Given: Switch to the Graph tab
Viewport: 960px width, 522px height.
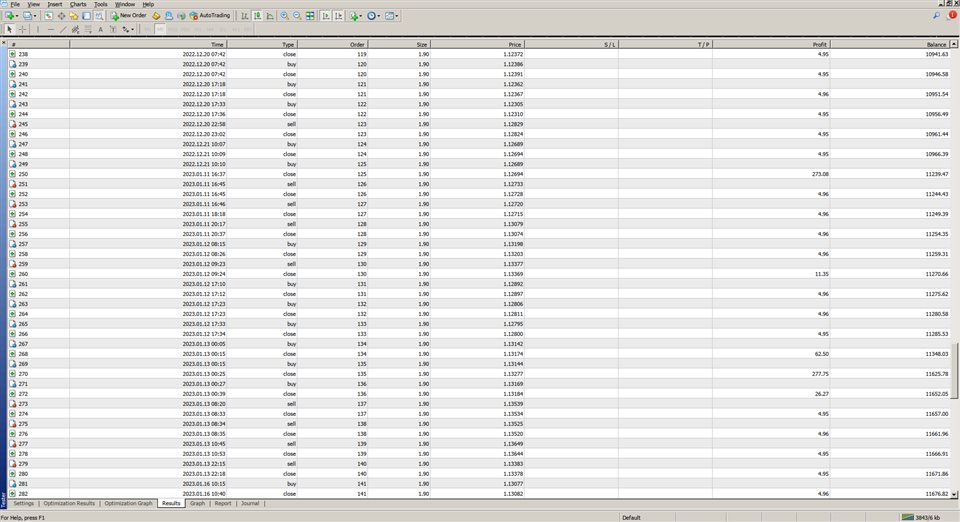Looking at the screenshot, I should (x=197, y=503).
